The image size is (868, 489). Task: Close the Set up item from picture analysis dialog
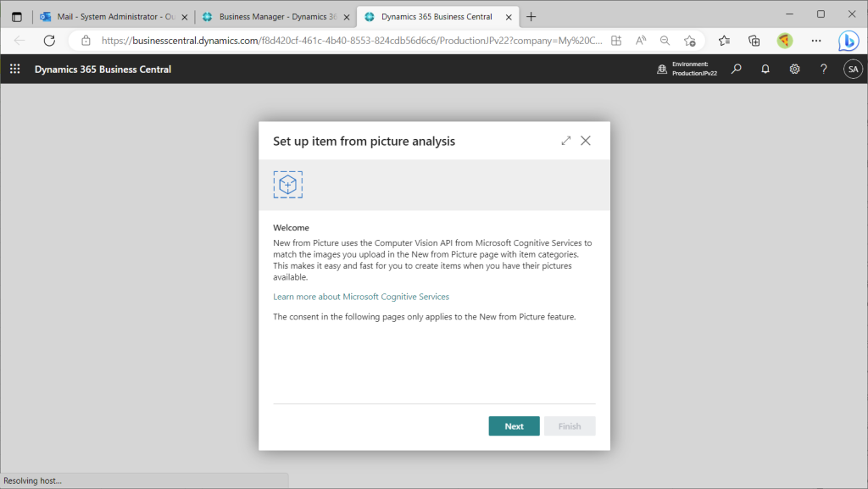[x=585, y=141]
